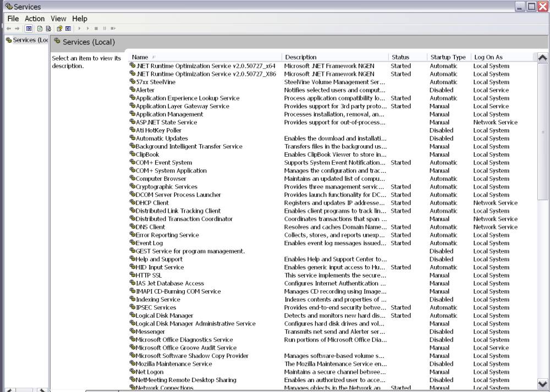Select the Application Experience Lookup Service row

333,98
